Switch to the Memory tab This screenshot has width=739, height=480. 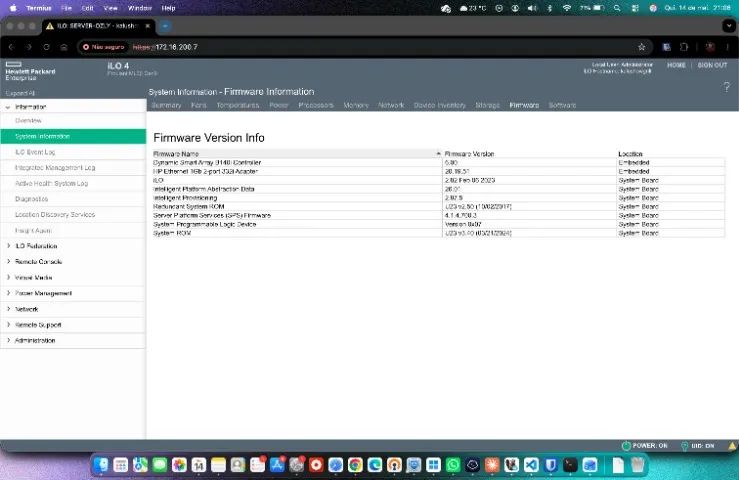[356, 105]
